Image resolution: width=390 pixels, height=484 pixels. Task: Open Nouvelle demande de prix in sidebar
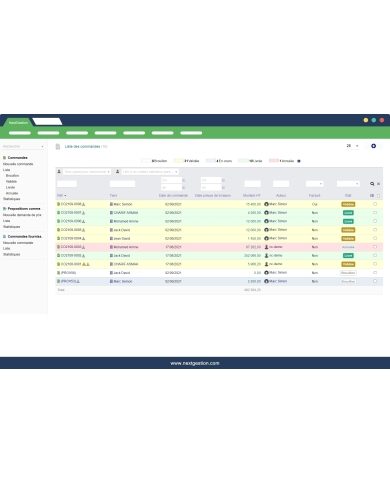coord(22,215)
